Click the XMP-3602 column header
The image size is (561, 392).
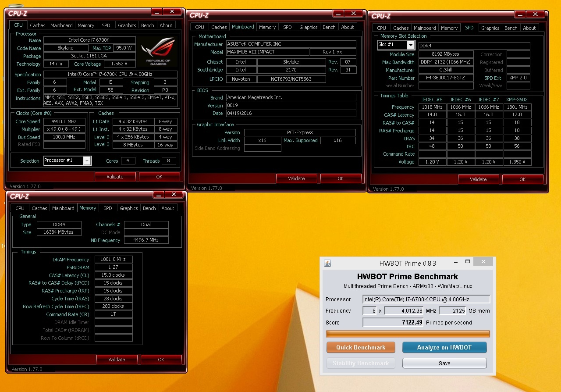click(x=517, y=100)
